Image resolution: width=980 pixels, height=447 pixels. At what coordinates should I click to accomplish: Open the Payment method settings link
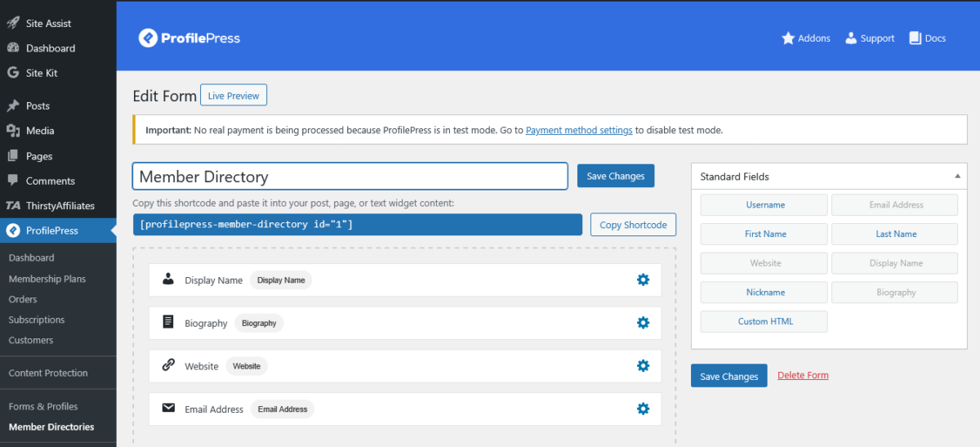click(579, 130)
